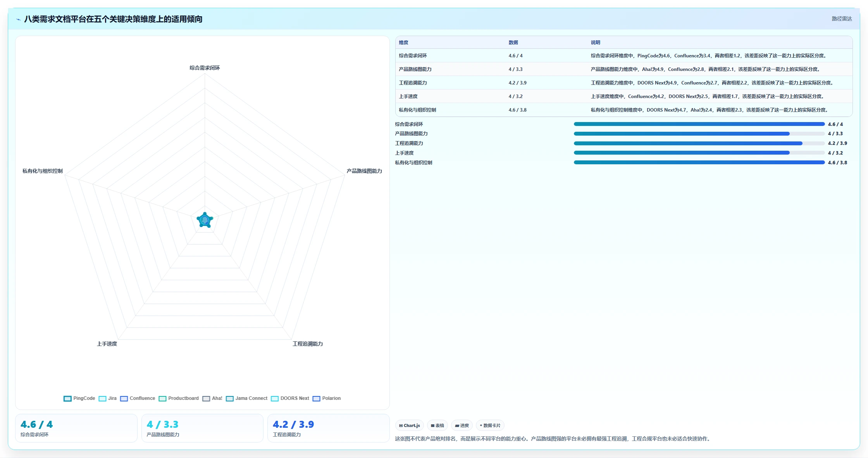This screenshot has width=868, height=458.
Task: Click the radar axis label 私有化与组织控制
Action: point(43,171)
